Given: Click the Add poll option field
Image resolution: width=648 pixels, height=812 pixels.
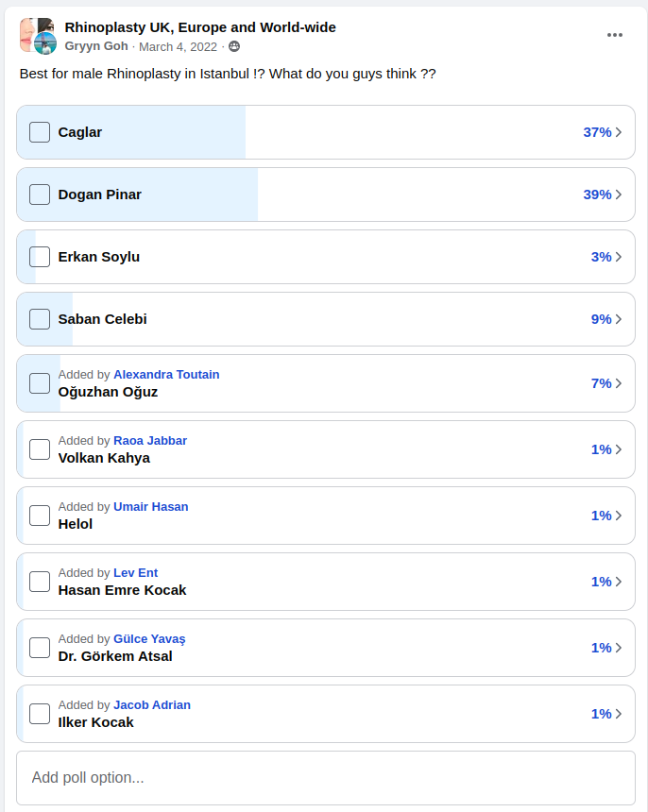Looking at the screenshot, I should 326,778.
